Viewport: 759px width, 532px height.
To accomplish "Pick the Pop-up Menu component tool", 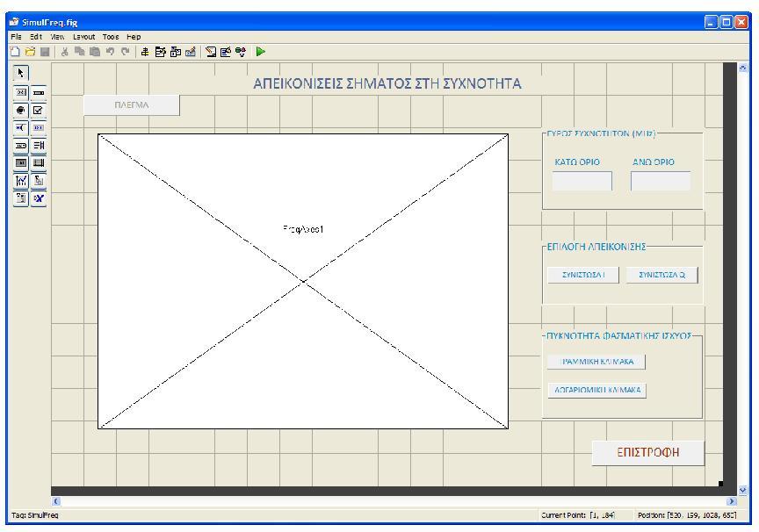I will 21,146.
